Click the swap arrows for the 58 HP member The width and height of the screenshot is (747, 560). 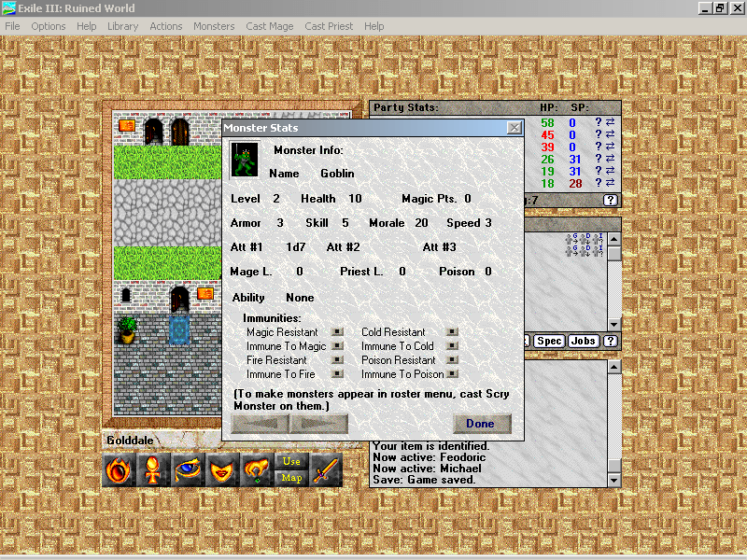610,122
